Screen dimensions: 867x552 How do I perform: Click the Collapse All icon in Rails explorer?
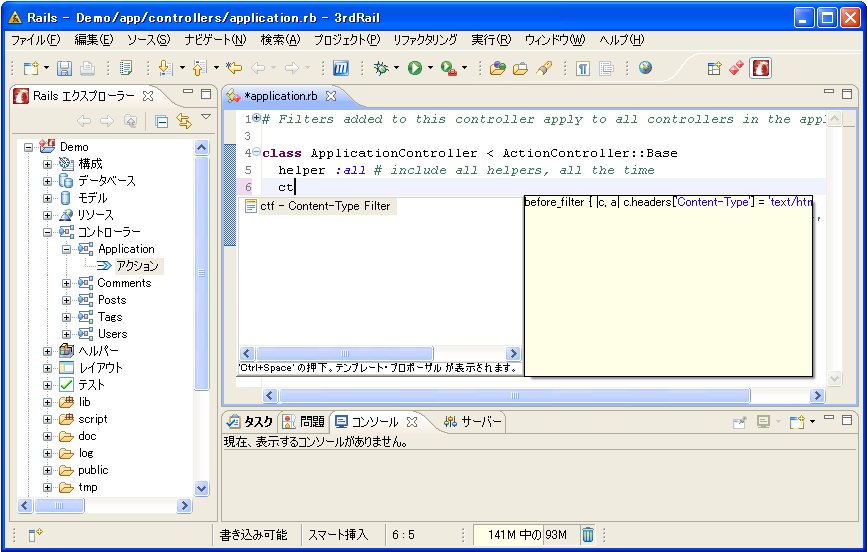click(161, 121)
